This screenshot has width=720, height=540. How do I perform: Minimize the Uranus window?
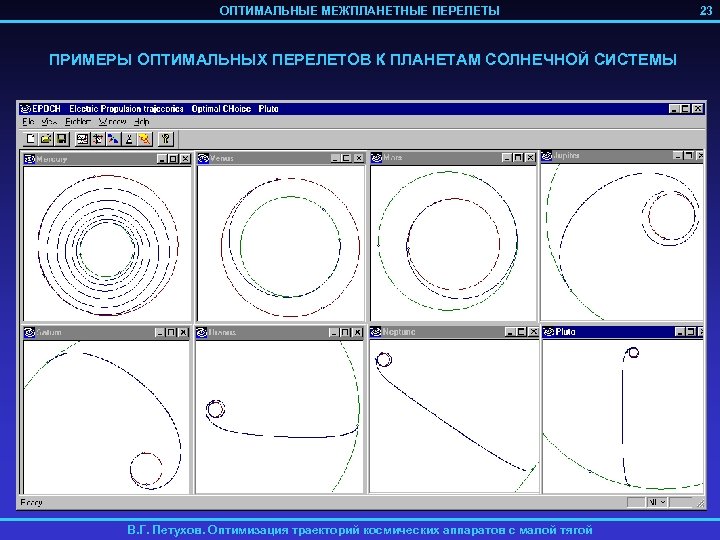click(x=334, y=332)
